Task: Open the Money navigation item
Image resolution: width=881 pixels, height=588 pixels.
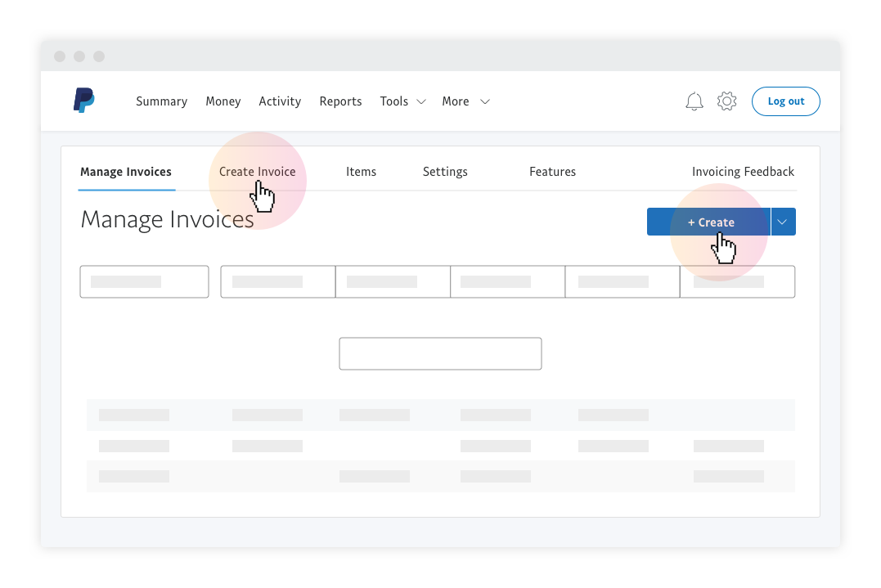Action: pyautogui.click(x=222, y=101)
